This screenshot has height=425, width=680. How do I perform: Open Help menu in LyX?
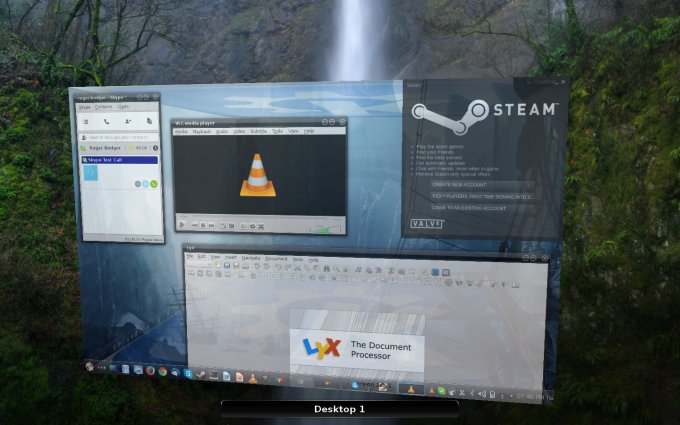click(x=313, y=260)
